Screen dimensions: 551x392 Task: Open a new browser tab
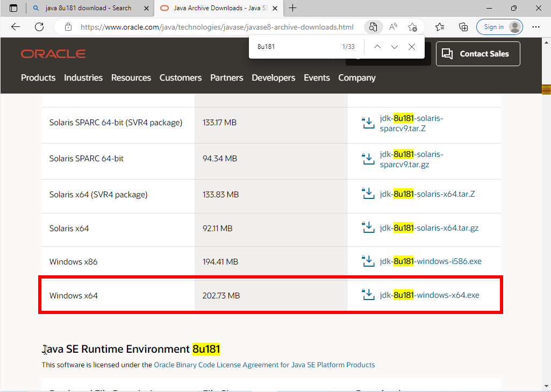pos(293,8)
